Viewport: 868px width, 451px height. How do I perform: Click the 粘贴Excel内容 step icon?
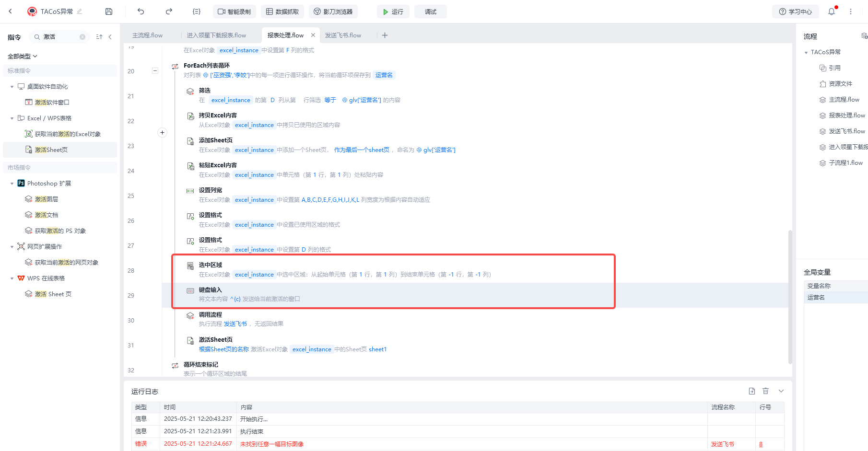190,166
